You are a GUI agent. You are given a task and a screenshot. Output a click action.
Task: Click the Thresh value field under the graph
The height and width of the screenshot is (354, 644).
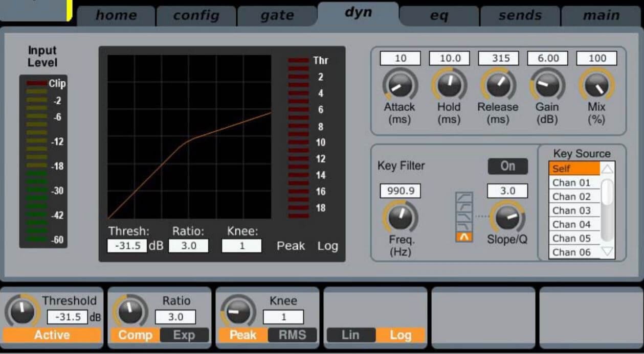127,246
